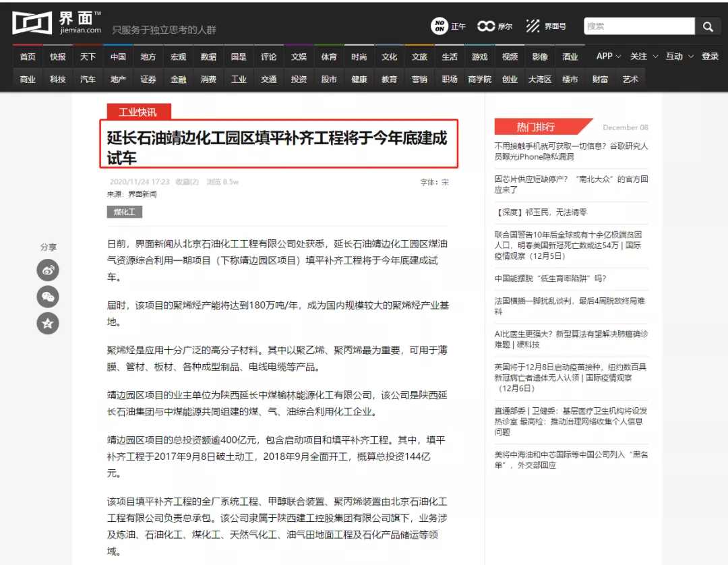Screen dimensions: 728x565
Task: Open the 文娱 nav item
Action: tap(299, 57)
